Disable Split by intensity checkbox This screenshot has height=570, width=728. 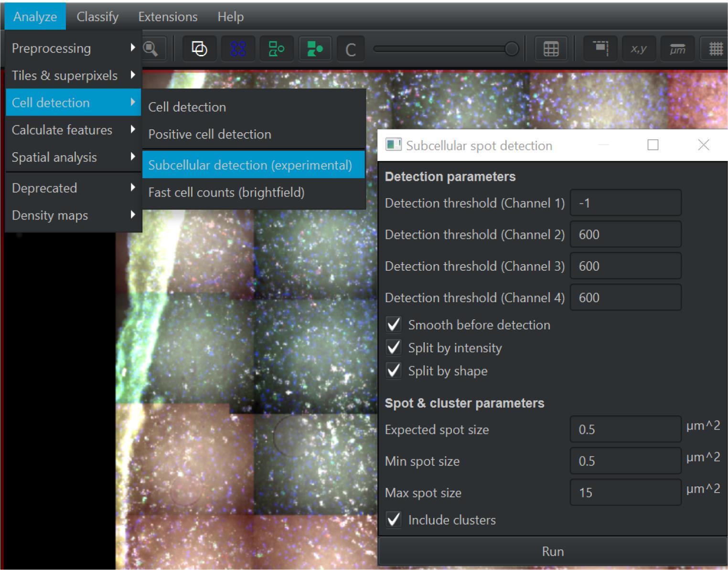pos(394,348)
